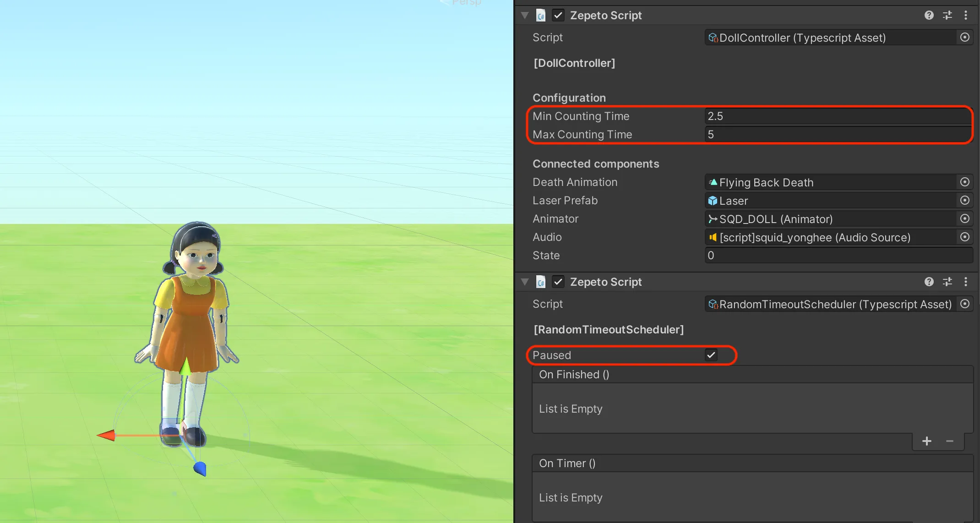This screenshot has width=980, height=523.
Task: Open the kebab menu of second Zepeto Script
Action: pyautogui.click(x=966, y=282)
